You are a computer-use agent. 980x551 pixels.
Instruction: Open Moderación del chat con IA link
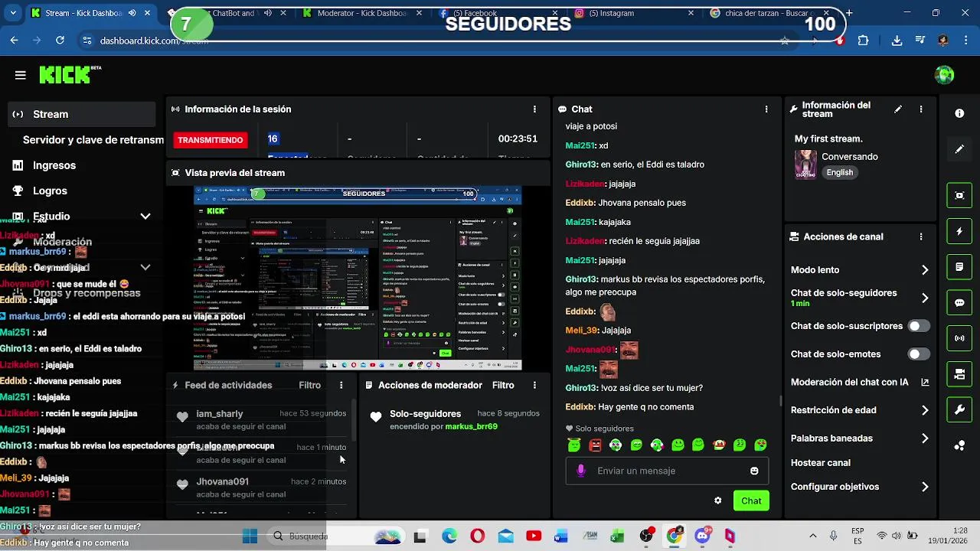(860, 382)
